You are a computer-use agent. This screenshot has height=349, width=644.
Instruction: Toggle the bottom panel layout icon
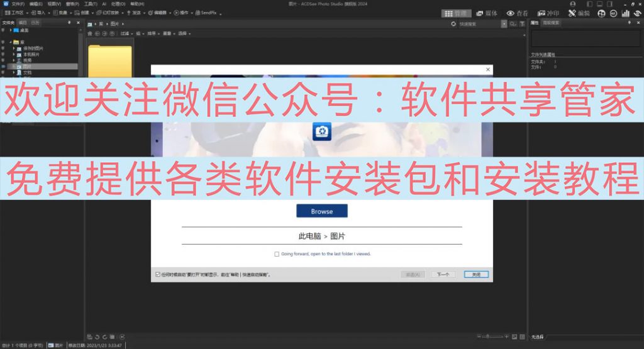(599, 4)
